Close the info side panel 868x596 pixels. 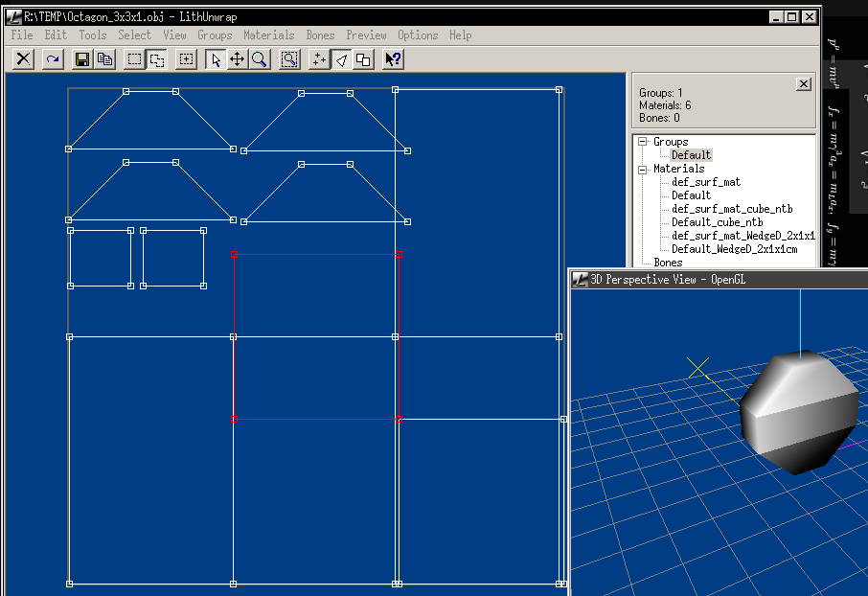pyautogui.click(x=804, y=84)
